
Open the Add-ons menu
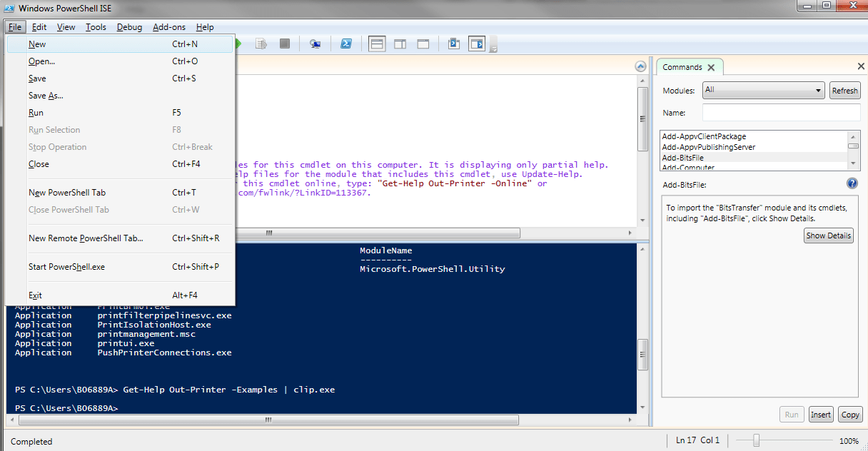point(169,27)
